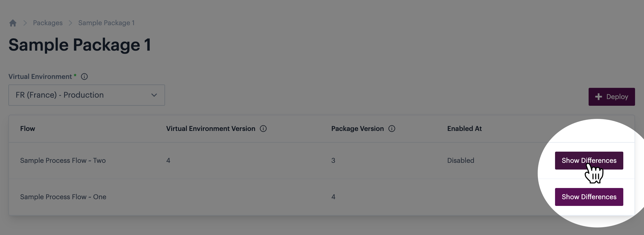
Task: Show Differences for Sample Process Flow ~ Two
Action: coord(589,161)
